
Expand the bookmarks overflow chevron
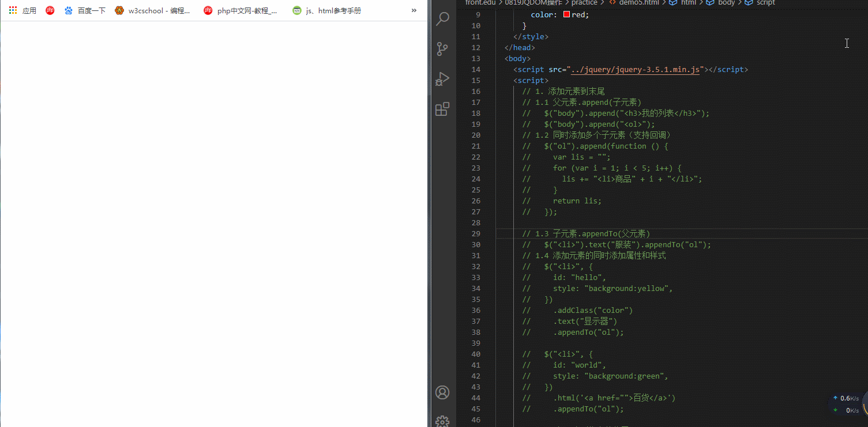pos(414,10)
